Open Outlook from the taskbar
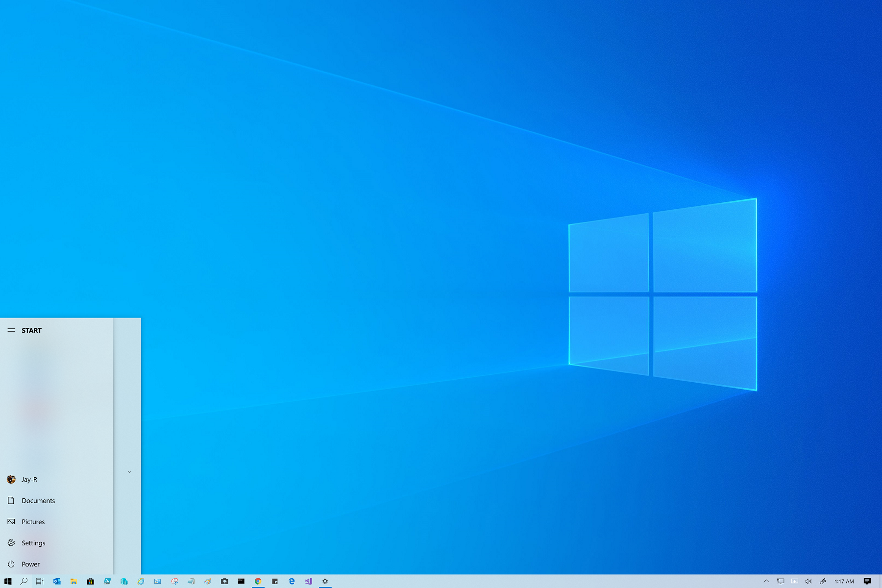The width and height of the screenshot is (882, 588). tap(56, 581)
